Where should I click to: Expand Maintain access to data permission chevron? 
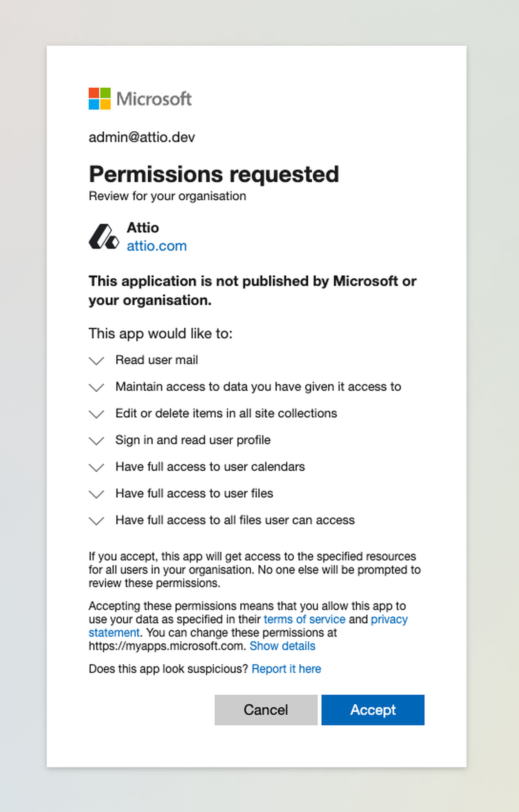point(96,387)
